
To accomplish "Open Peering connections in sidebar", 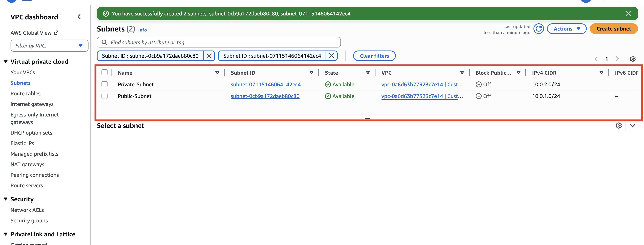I will [34, 175].
